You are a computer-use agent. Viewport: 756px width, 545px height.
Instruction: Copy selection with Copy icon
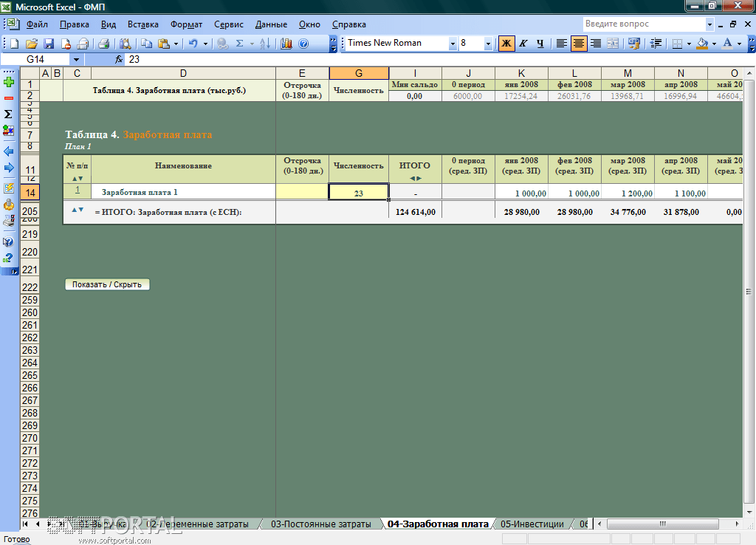coord(147,44)
